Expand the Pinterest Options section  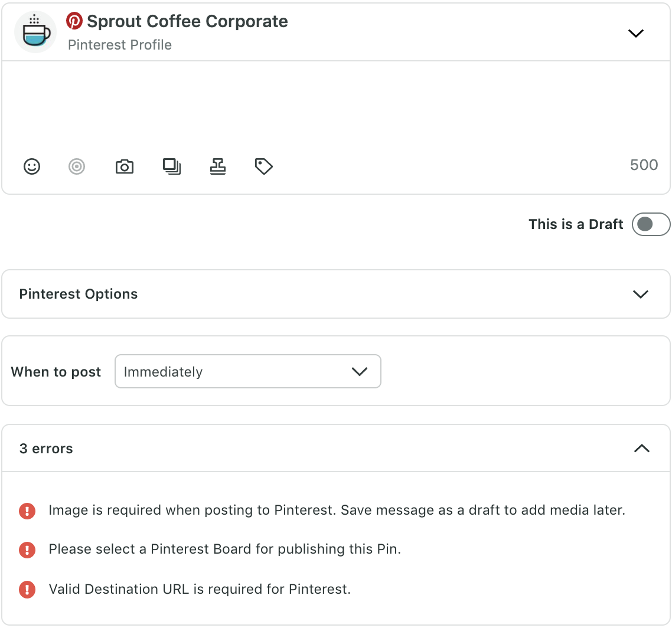336,294
